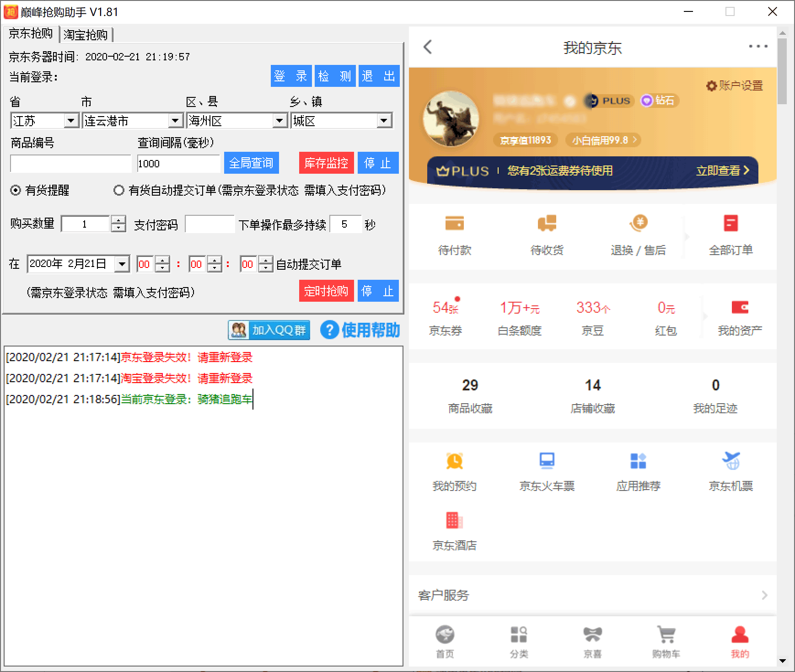Click the 全局查询 query button
This screenshot has width=795, height=672.
pyautogui.click(x=251, y=163)
